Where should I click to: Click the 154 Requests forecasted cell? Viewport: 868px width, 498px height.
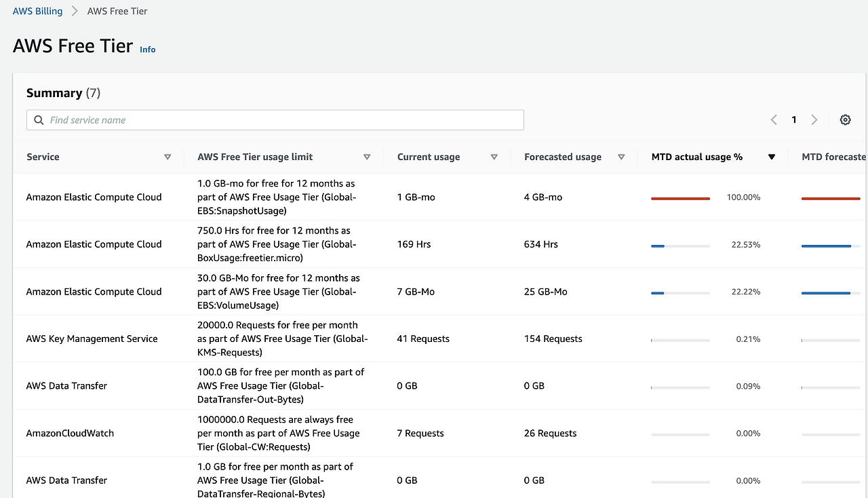(553, 339)
